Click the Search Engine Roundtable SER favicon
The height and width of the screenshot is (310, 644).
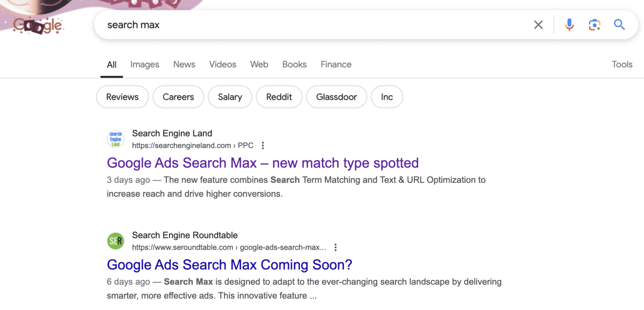pos(115,241)
